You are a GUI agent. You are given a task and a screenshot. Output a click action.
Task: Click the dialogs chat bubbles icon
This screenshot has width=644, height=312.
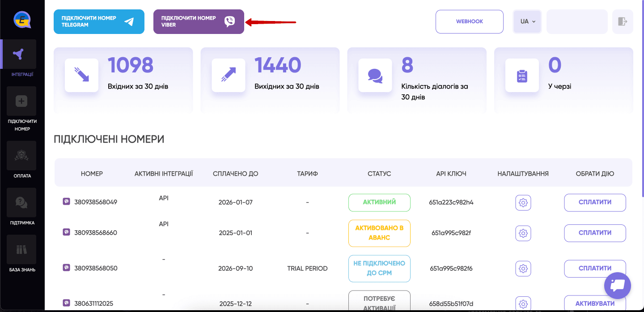tap(375, 76)
